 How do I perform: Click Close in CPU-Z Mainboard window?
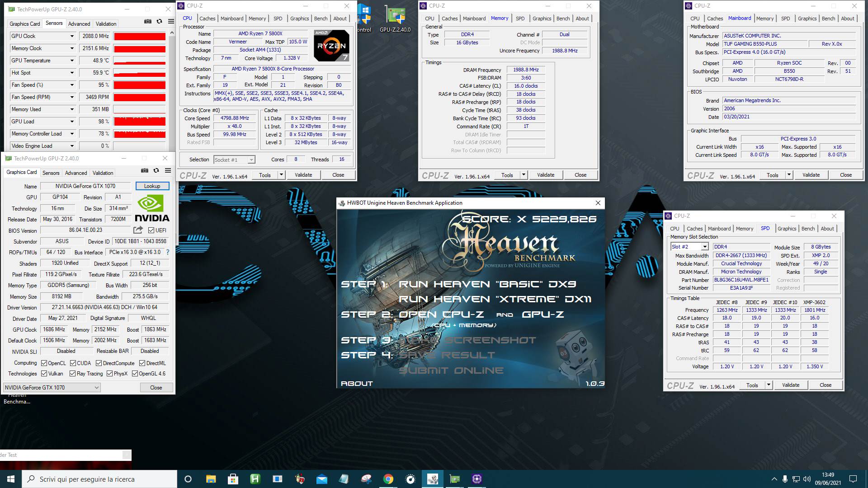pos(846,175)
